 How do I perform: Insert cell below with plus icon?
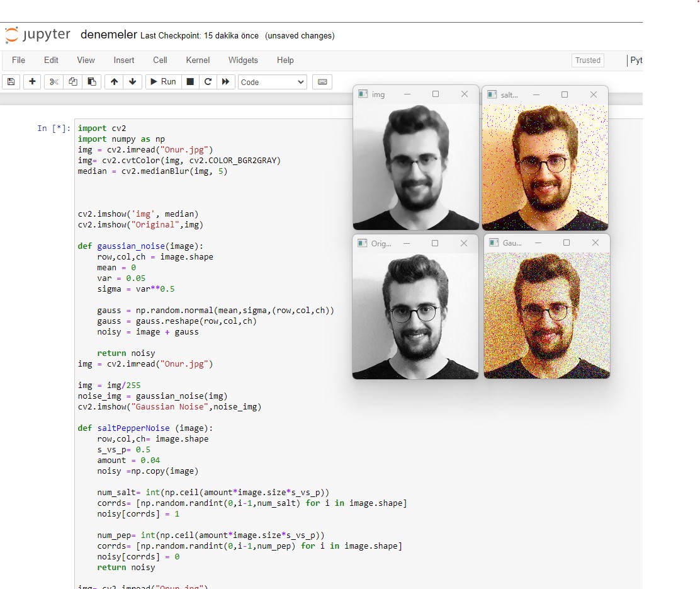32,82
